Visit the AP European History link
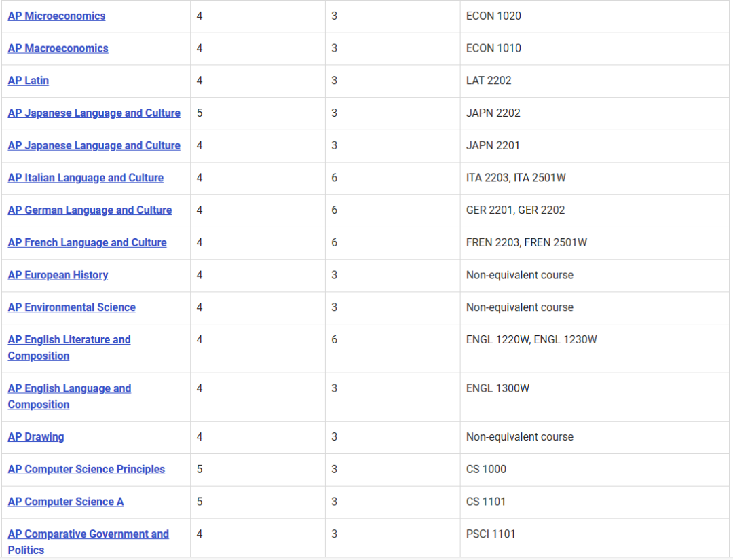Screen dimensions: 733x560 (58, 275)
